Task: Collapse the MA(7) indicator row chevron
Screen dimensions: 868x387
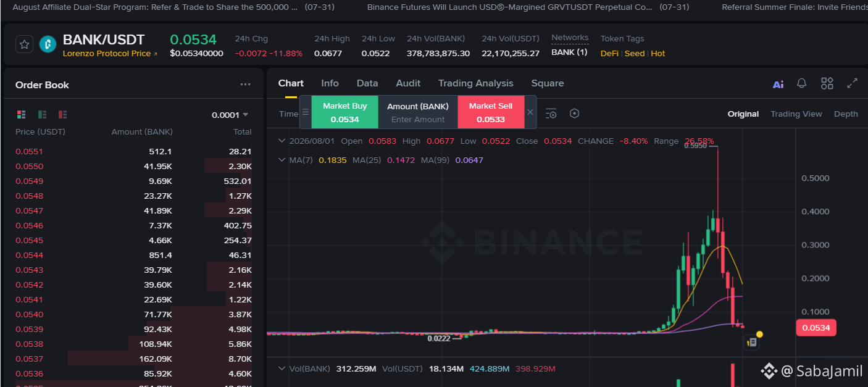Action: click(x=282, y=160)
